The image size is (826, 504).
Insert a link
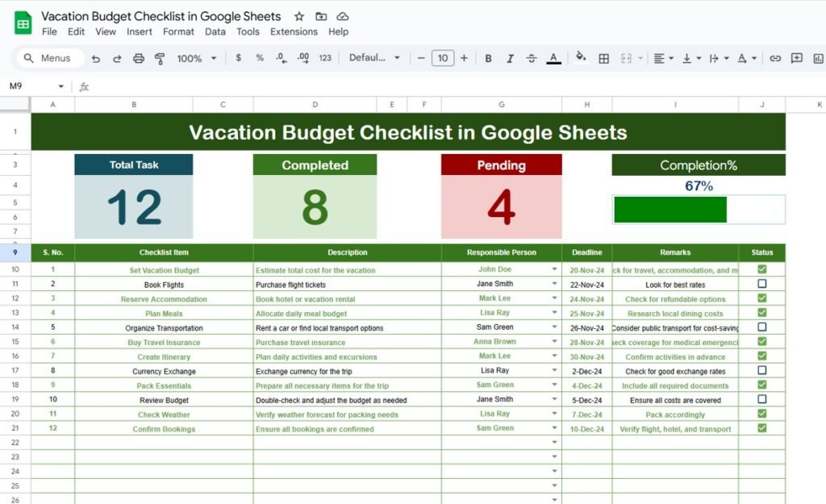click(775, 58)
